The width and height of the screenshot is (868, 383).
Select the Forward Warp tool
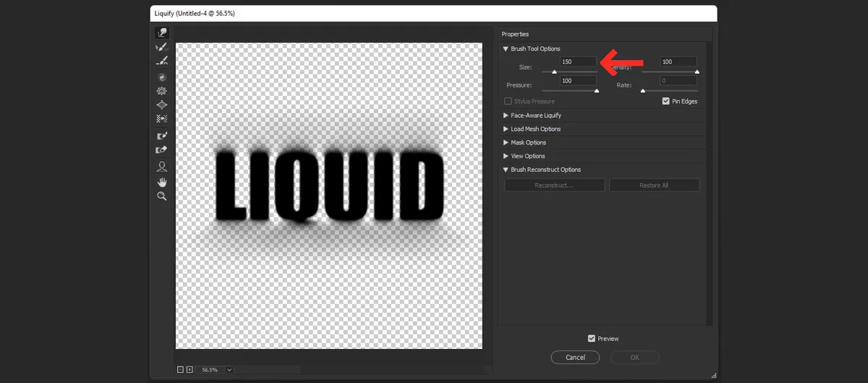[162, 33]
